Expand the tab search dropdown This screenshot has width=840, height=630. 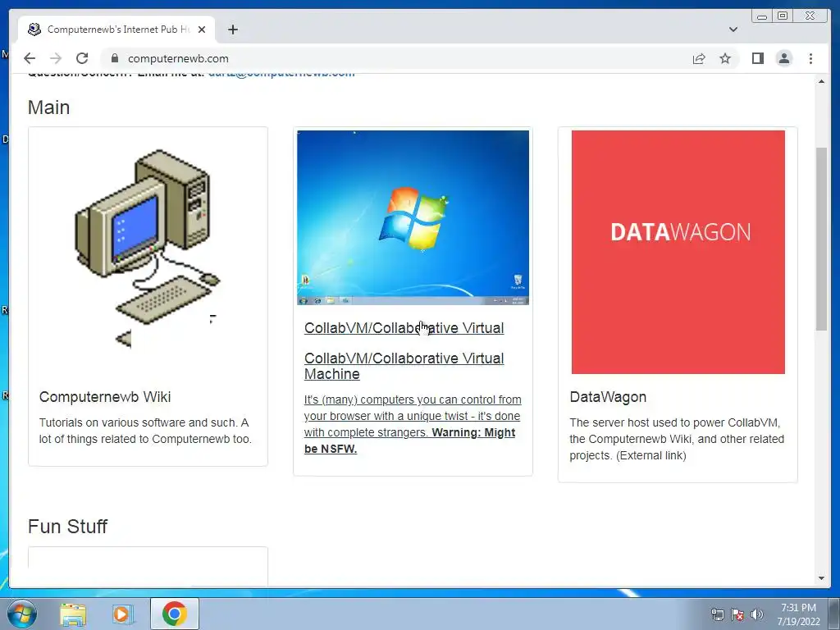(x=733, y=30)
